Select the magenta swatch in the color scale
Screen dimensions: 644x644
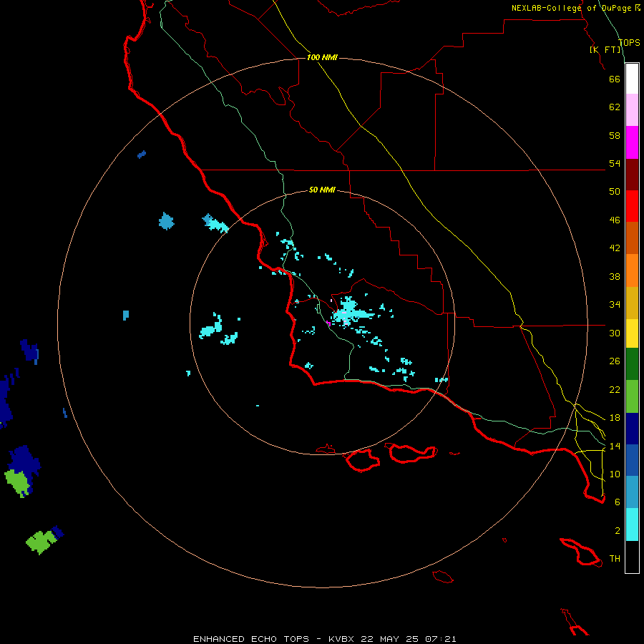point(632,142)
